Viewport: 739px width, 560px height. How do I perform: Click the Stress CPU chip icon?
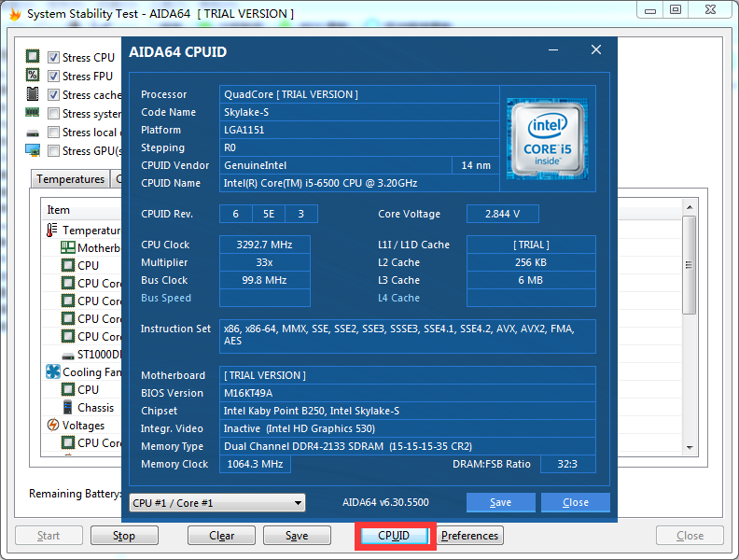tap(33, 57)
